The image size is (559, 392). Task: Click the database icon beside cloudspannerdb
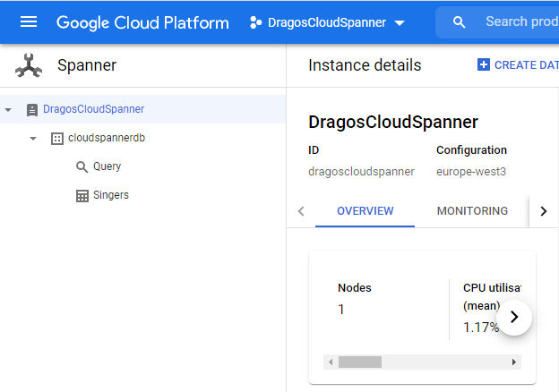point(57,139)
